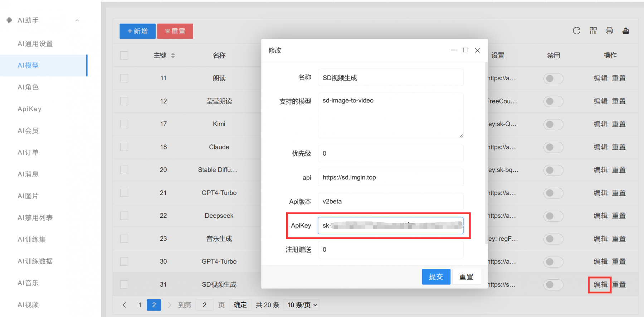Click page 2 pagination button
Screen dimensions: 644x317
tap(154, 305)
